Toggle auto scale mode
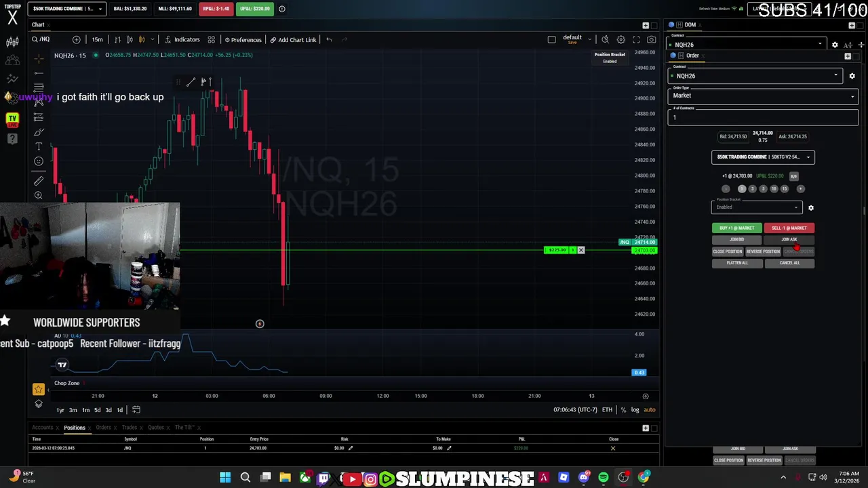Viewport: 868px width, 488px height. [650, 410]
